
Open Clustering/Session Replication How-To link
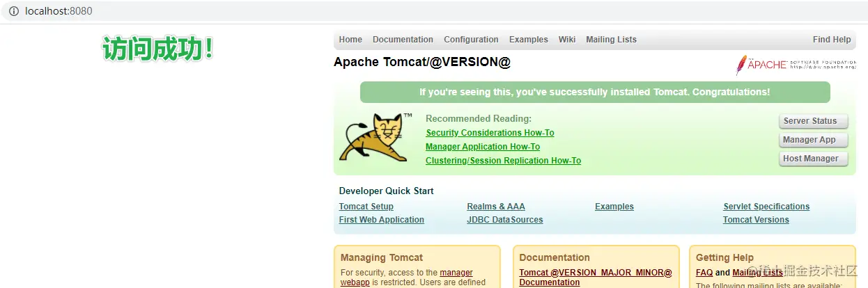click(x=503, y=161)
